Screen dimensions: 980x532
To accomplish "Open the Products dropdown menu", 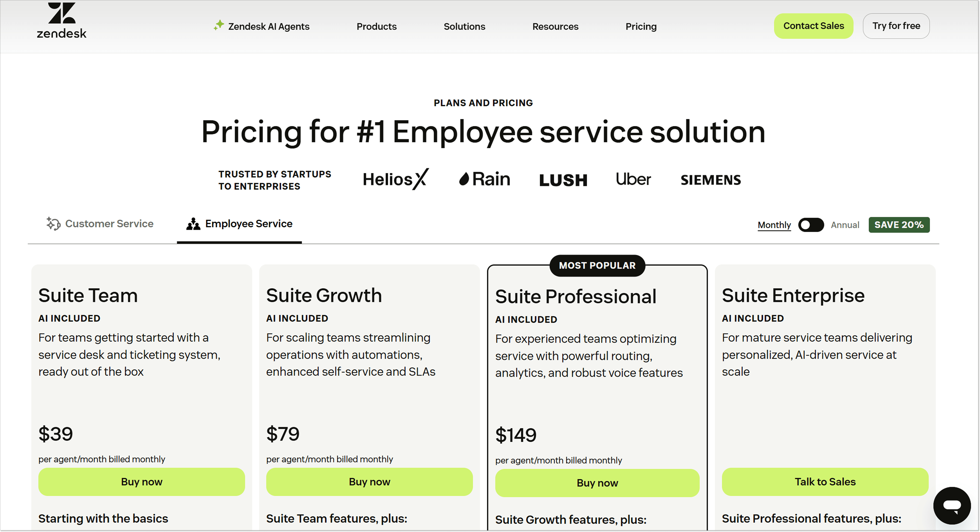I will coord(376,26).
